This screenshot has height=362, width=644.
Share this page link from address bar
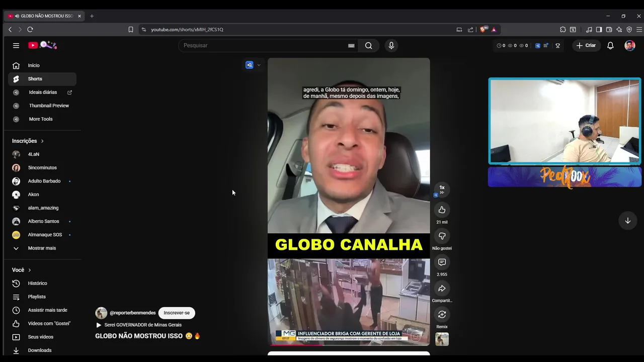click(470, 30)
